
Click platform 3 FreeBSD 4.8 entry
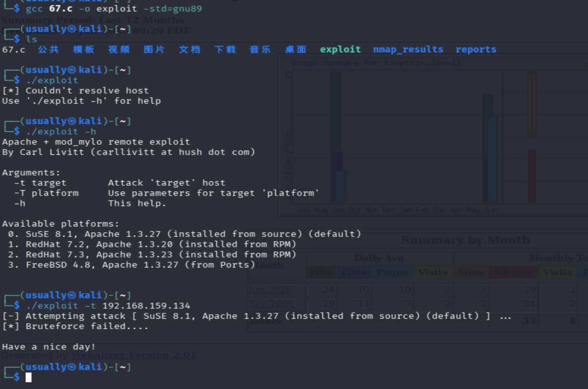131,265
